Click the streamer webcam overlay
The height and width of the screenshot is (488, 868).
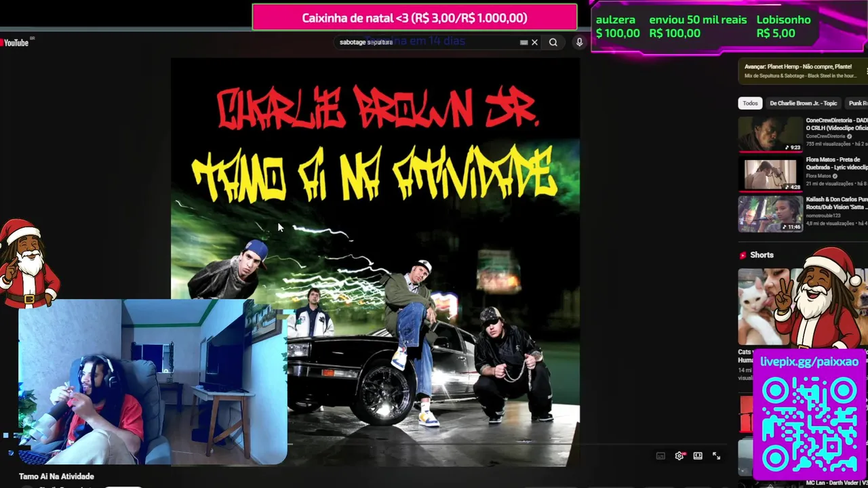pyautogui.click(x=153, y=382)
